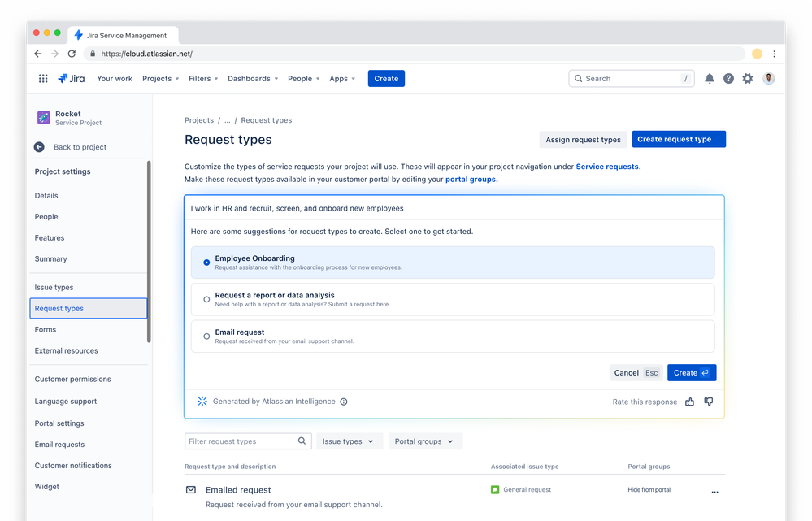Click the sidebar vertical scrollbar

pyautogui.click(x=149, y=252)
